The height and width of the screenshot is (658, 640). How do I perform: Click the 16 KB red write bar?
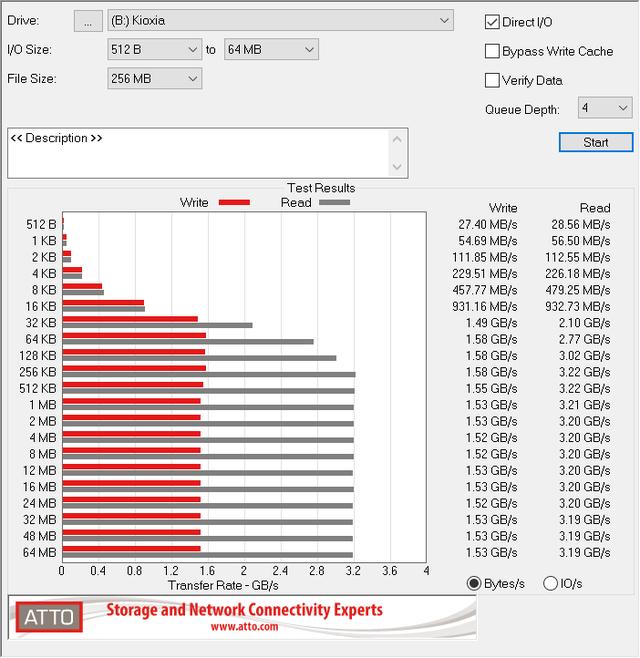[x=103, y=303]
